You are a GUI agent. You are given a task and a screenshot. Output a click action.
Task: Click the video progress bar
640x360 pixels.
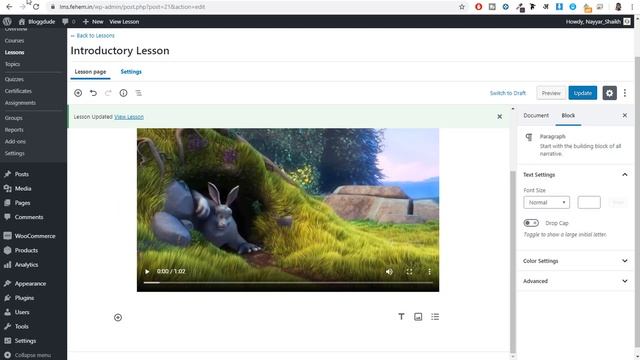(x=288, y=282)
